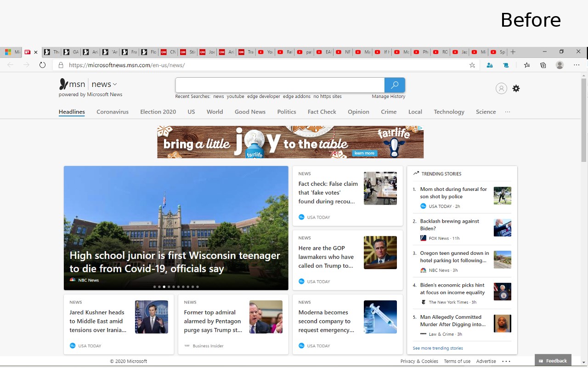Close the active MSN tab
The width and height of the screenshot is (588, 368).
pos(36,52)
